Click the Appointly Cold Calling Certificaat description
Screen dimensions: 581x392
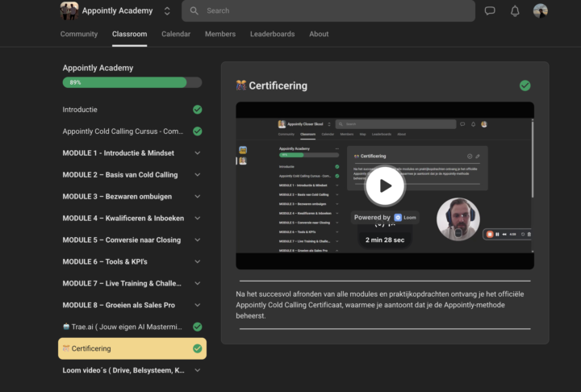[x=380, y=305]
